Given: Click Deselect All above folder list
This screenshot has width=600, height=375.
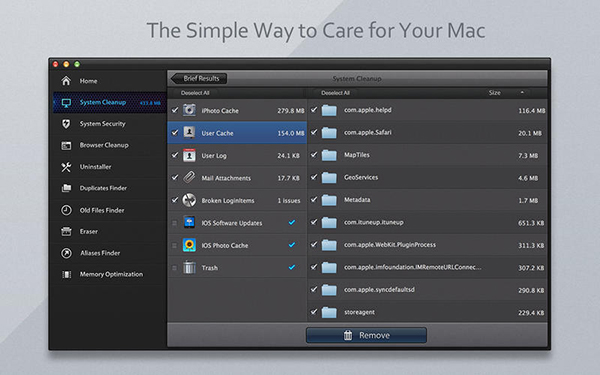Looking at the screenshot, I should [335, 93].
